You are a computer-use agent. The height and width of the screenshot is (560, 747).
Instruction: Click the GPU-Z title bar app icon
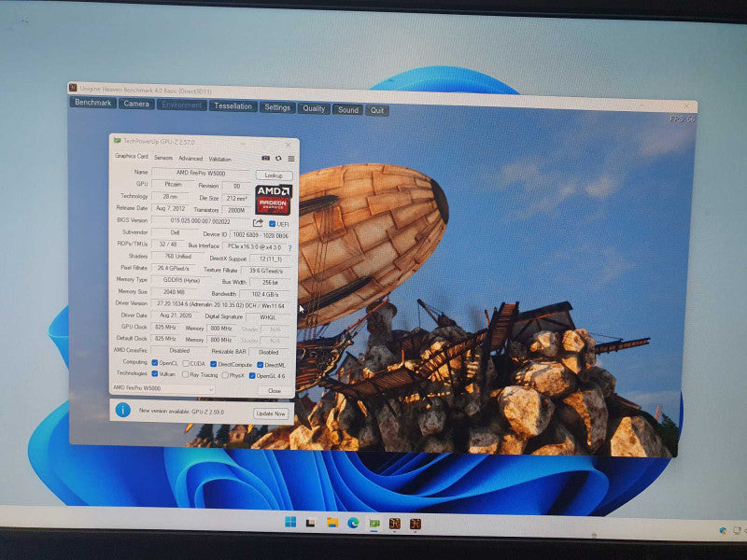(118, 141)
